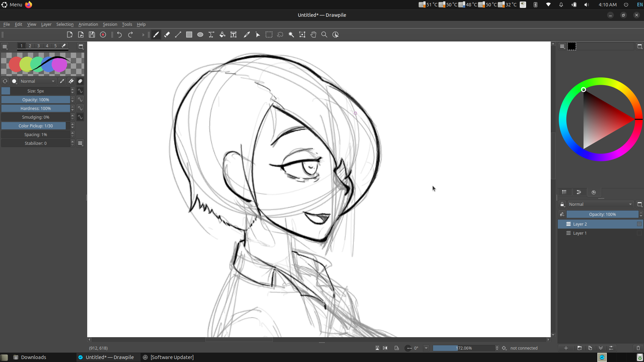
Task: Open the Animation menu
Action: pos(88,24)
